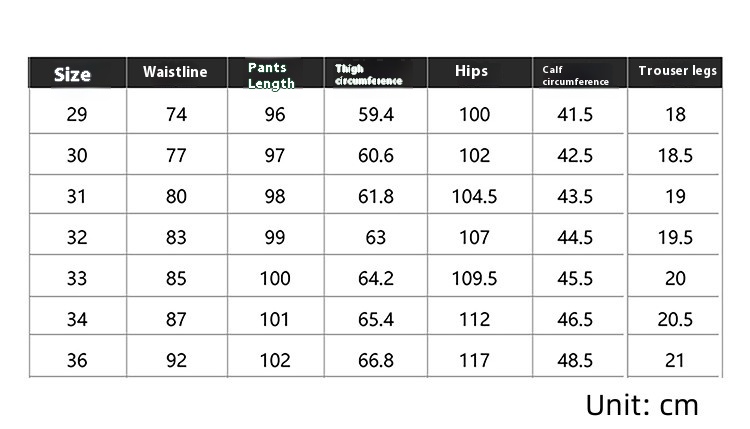750x429 pixels.
Task: Click calf circumference value 44.5
Action: (575, 237)
